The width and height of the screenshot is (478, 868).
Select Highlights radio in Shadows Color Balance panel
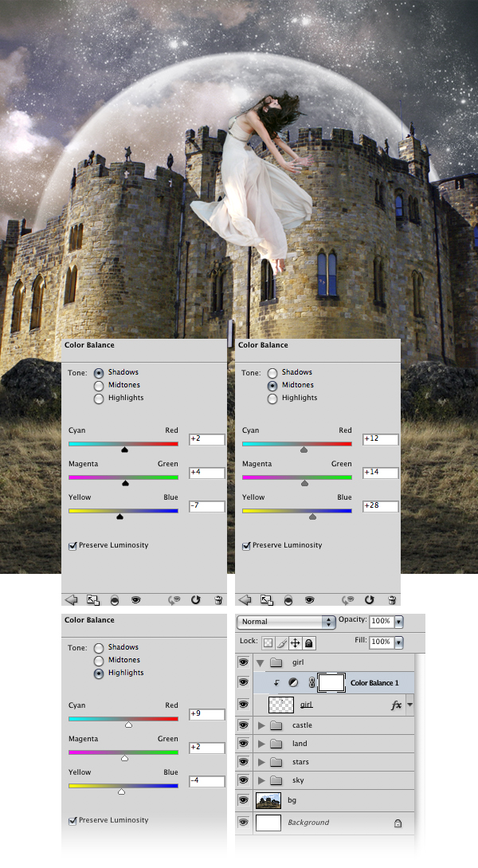tap(99, 399)
